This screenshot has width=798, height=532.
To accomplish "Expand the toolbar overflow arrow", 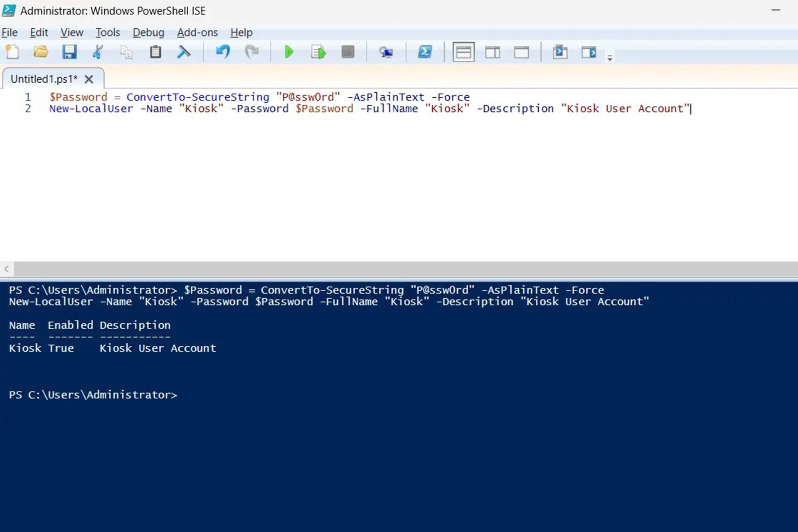I will tap(610, 58).
